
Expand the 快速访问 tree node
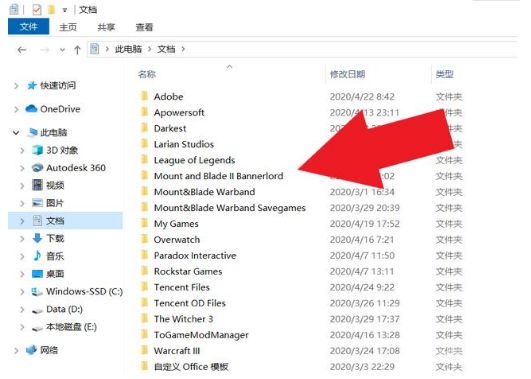click(x=16, y=86)
